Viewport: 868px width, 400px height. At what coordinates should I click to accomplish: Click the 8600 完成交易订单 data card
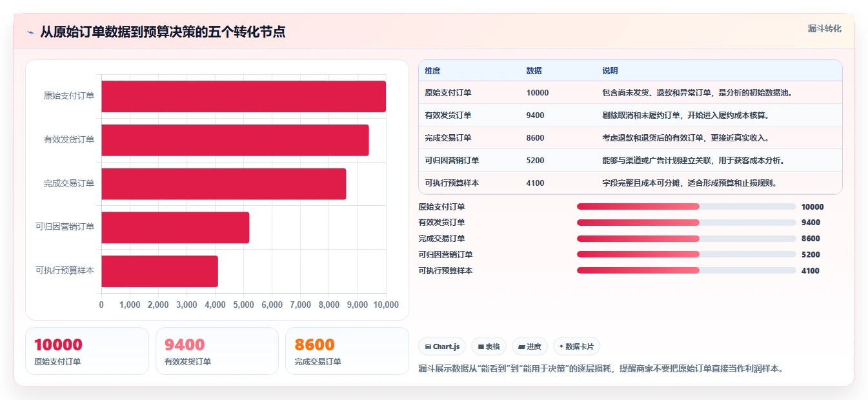[347, 351]
